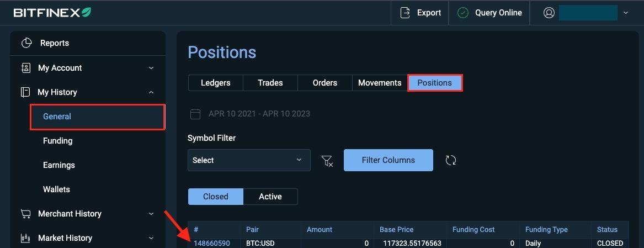Open the Symbol Filter Select dropdown

[x=249, y=160]
